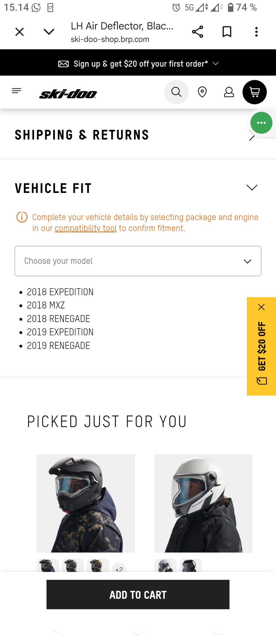This screenshot has height=644, width=276.
Task: Follow the compatibility tool link
Action: coord(86,228)
